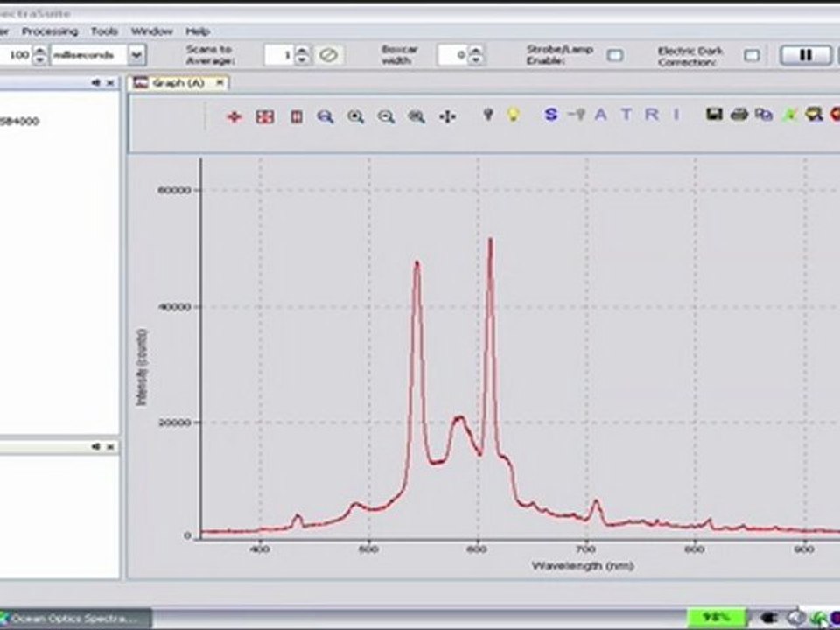This screenshot has width=840, height=630.
Task: Switch to Scope mode S icon
Action: click(x=550, y=114)
